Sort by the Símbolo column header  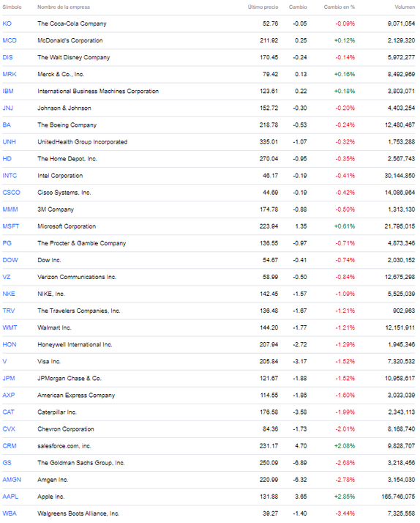click(12, 7)
